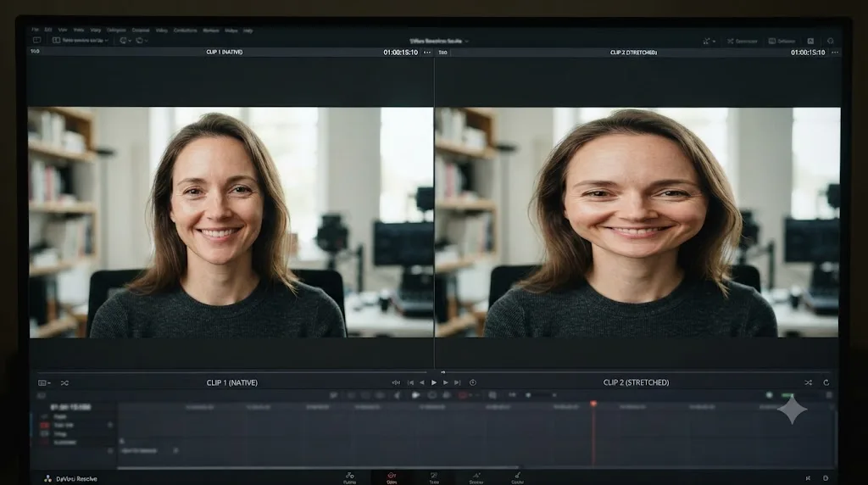Click the audio mute icon left of transport
Viewport: 868px width, 485px height.
click(x=396, y=382)
